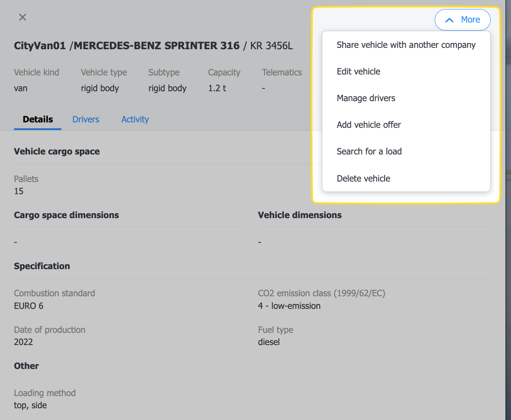Switch to the Details tab
The width and height of the screenshot is (511, 420).
tap(38, 120)
